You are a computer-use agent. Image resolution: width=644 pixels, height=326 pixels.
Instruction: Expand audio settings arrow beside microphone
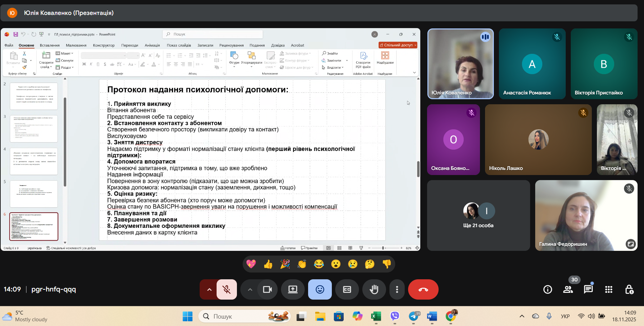coord(209,289)
